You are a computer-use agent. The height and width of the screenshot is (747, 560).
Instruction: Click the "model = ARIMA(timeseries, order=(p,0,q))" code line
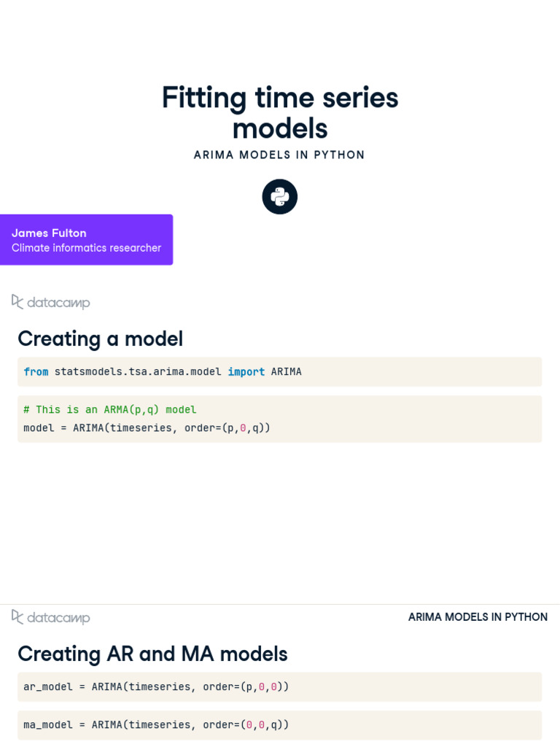(147, 427)
